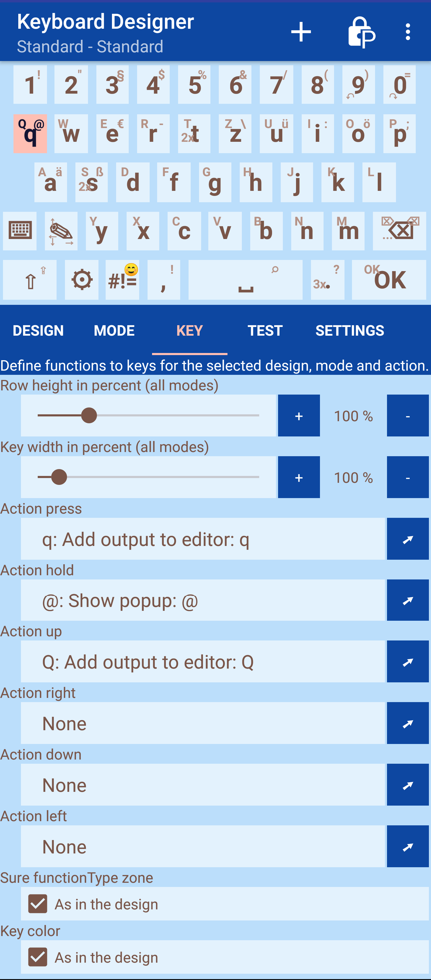Tap the padlock premium icon

pyautogui.click(x=361, y=32)
